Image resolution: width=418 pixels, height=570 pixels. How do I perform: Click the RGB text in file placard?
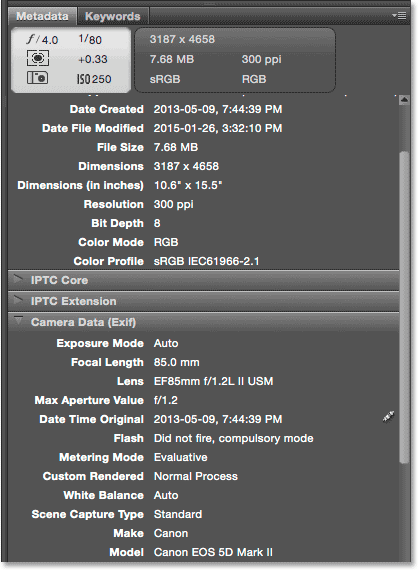pos(254,79)
